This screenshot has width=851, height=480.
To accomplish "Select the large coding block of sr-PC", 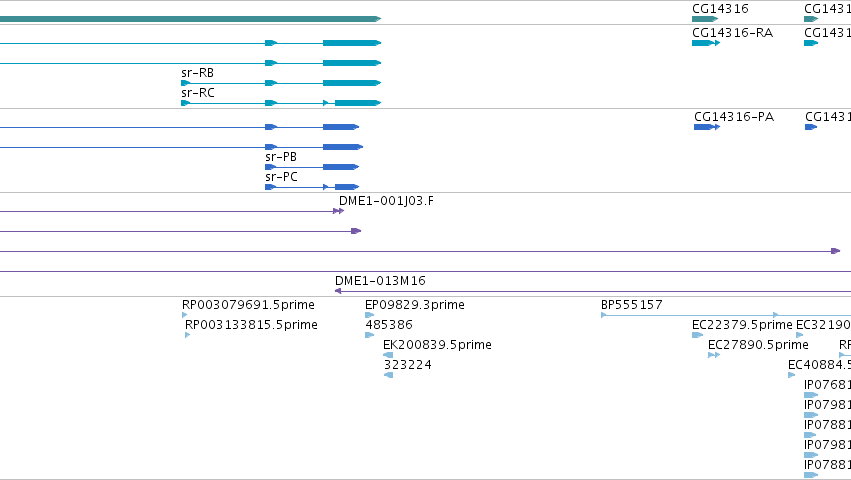I will point(347,187).
